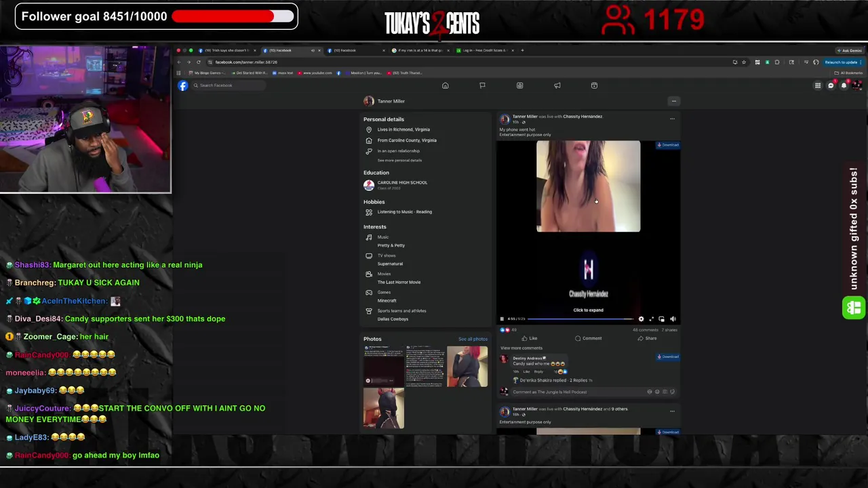Open the profile three-dot options next to Tanner Miller
The image size is (868, 488).
coord(673,101)
